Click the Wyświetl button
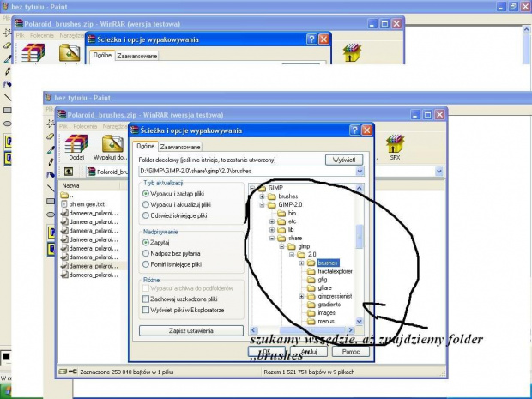 (344, 160)
